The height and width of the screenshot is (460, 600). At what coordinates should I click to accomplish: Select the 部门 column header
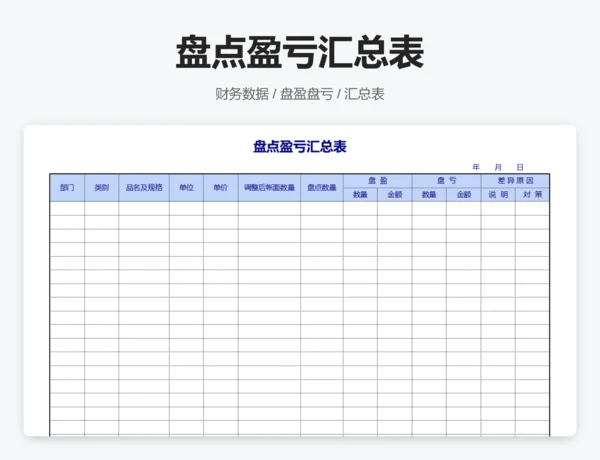pyautogui.click(x=67, y=188)
